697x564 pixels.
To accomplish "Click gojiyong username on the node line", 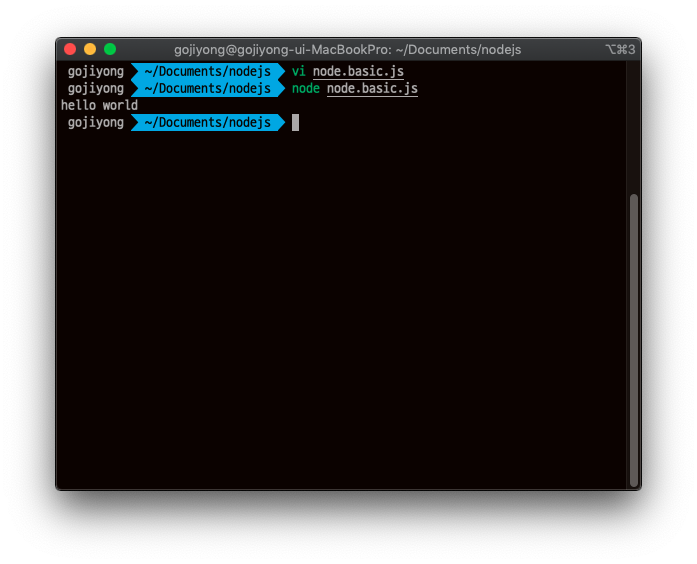I will click(96, 88).
